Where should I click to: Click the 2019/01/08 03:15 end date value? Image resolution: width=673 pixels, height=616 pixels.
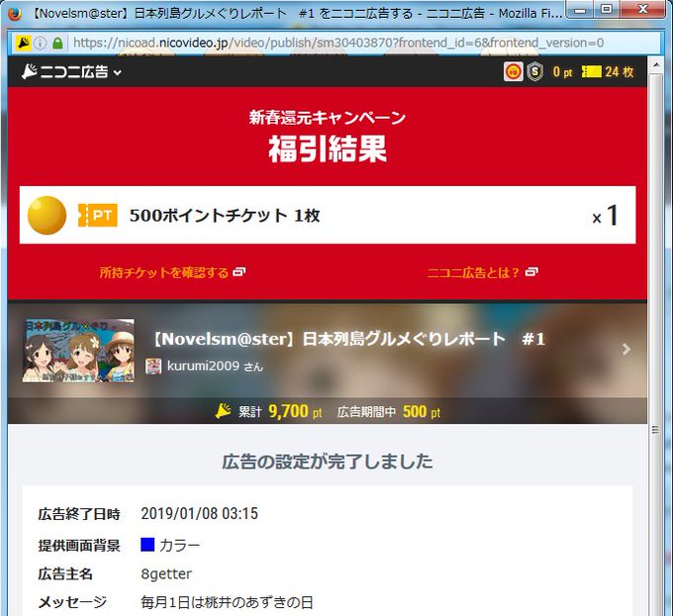coord(200,513)
